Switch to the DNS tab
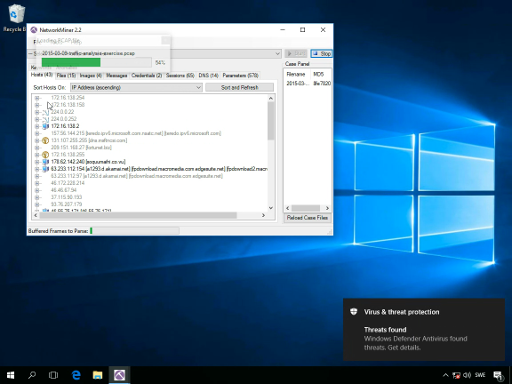The width and height of the screenshot is (512, 384). (209, 76)
